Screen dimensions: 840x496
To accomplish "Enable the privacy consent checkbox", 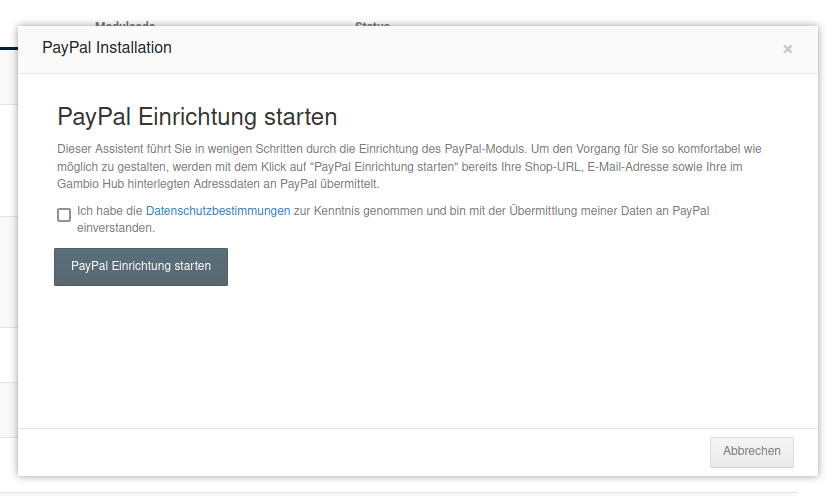I will coord(64,214).
